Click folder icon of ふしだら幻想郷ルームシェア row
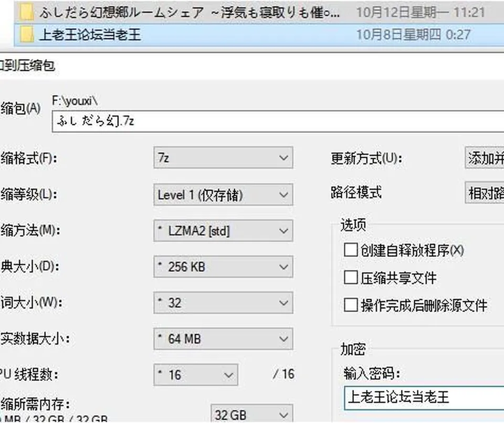Viewport: 504px width, 423px height. point(26,12)
